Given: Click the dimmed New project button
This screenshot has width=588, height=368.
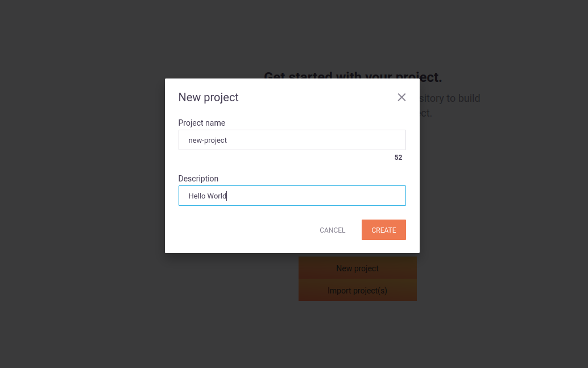Looking at the screenshot, I should [357, 268].
